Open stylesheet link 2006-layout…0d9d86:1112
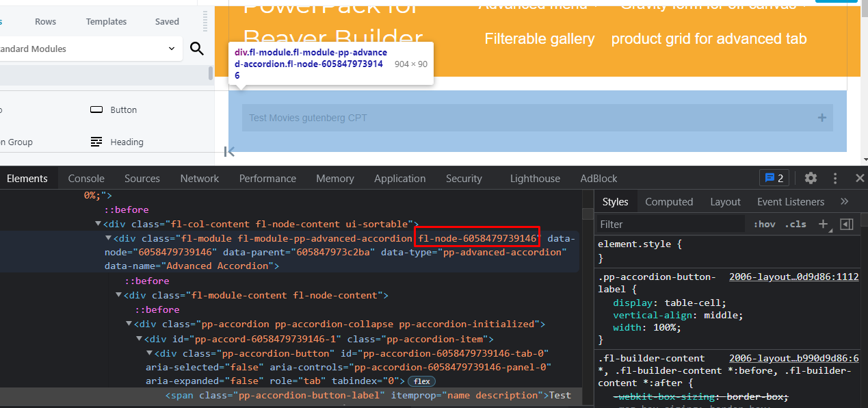 pos(793,277)
